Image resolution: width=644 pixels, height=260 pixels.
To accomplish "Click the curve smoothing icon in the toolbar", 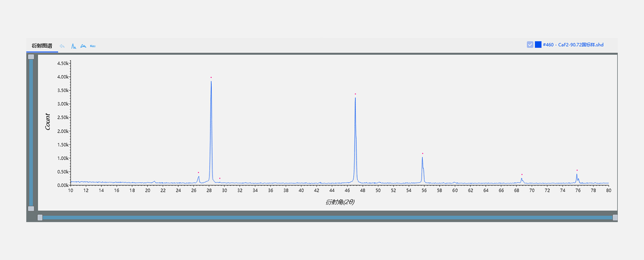I will 83,46.
